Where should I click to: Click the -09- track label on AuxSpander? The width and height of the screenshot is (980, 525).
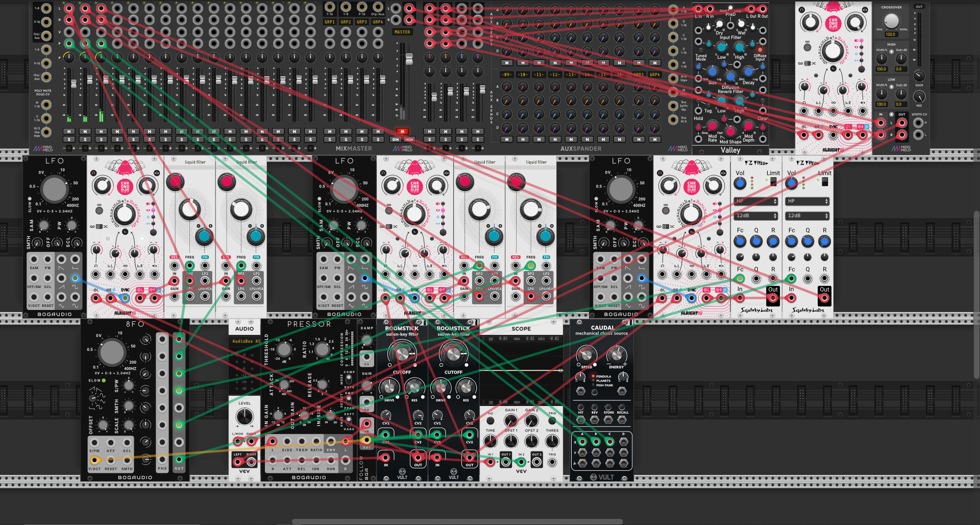(x=506, y=75)
